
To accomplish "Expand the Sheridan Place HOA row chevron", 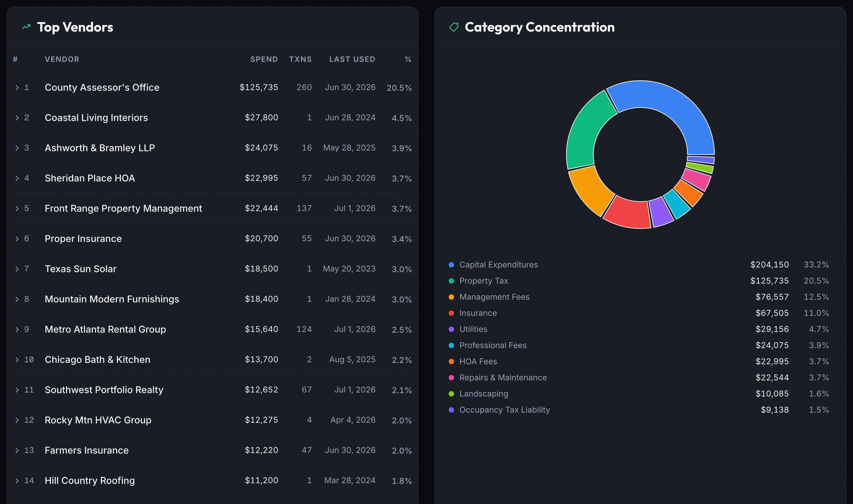I will [x=17, y=178].
